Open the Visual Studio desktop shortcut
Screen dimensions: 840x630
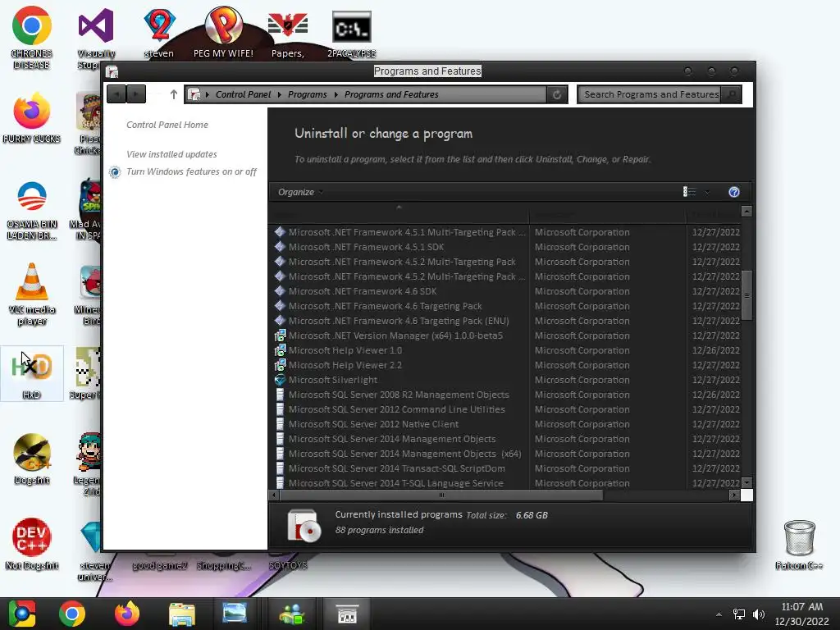(96, 38)
